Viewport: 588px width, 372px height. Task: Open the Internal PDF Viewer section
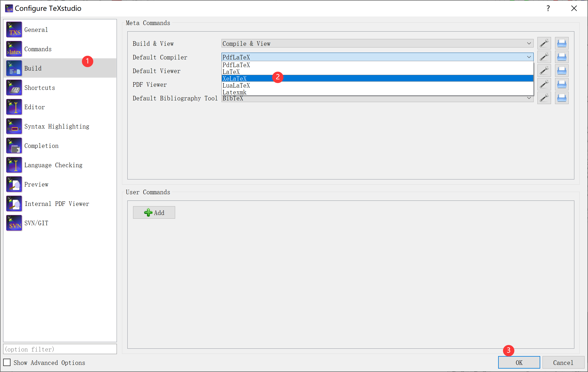[x=57, y=204]
